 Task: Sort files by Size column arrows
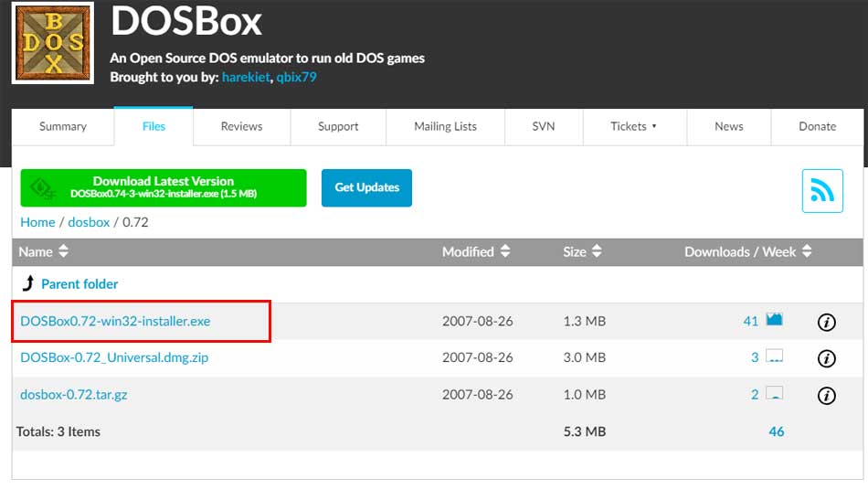pos(597,250)
